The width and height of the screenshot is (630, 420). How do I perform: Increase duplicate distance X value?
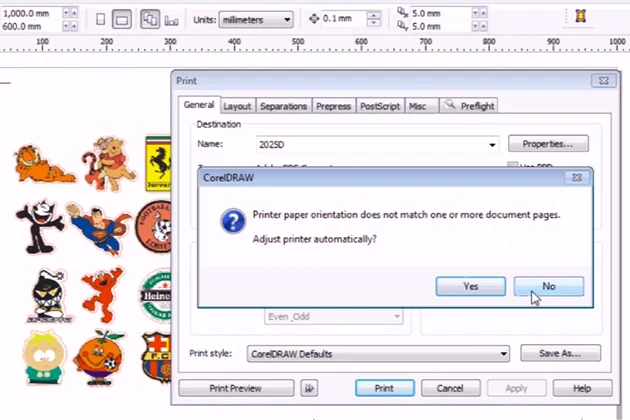point(483,13)
